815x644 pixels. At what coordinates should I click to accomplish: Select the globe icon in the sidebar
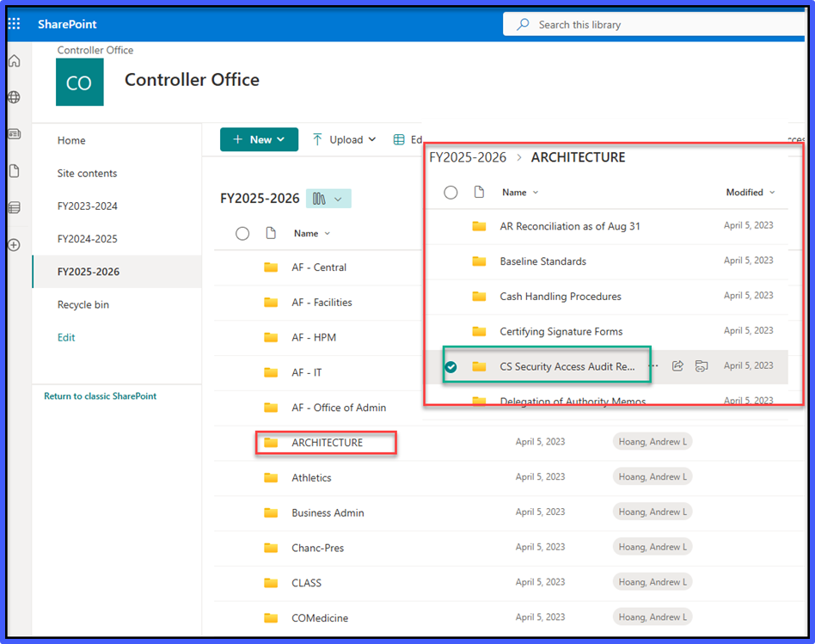[13, 97]
